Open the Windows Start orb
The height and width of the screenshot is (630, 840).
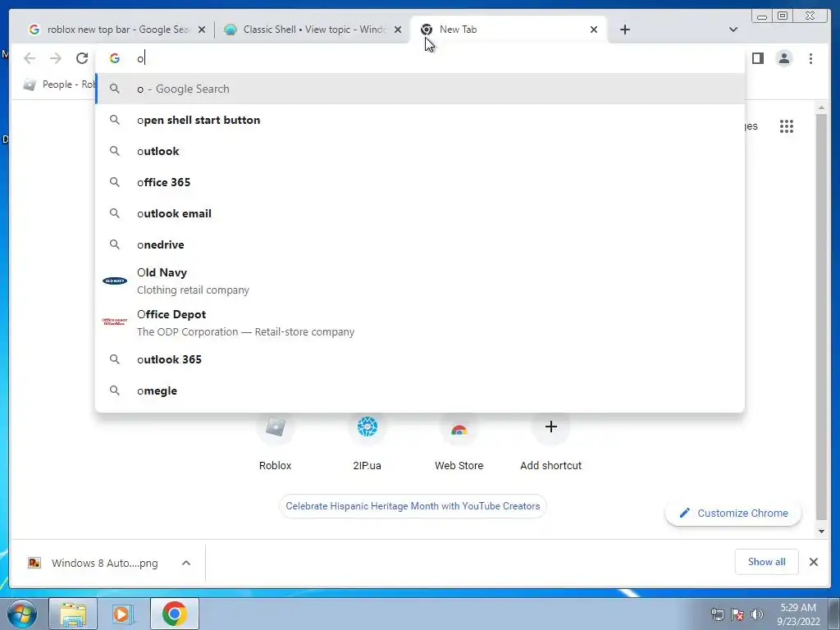click(22, 614)
